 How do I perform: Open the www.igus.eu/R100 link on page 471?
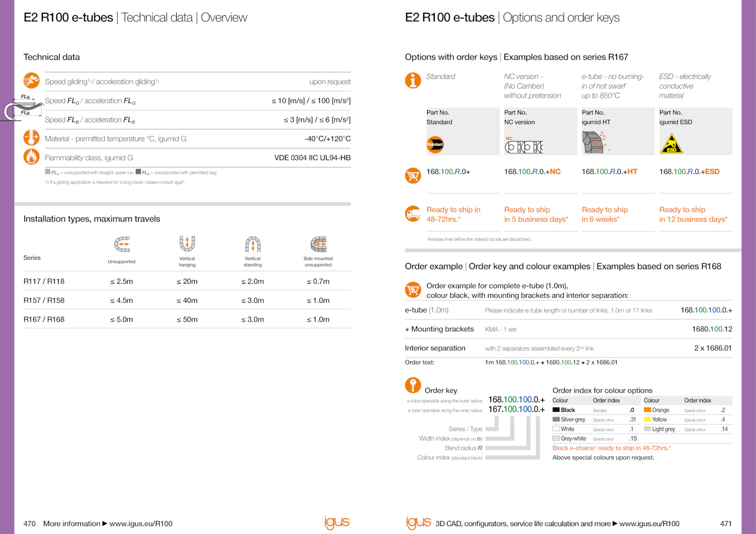coord(649,524)
